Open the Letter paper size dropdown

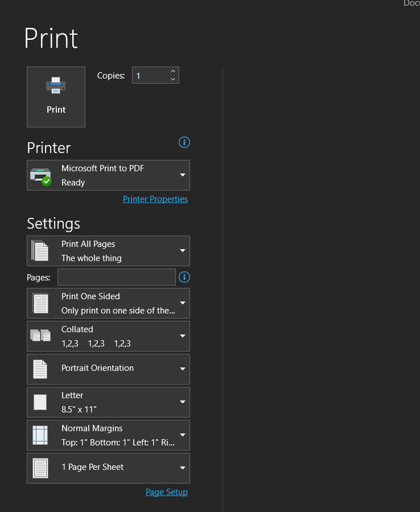coord(183,402)
